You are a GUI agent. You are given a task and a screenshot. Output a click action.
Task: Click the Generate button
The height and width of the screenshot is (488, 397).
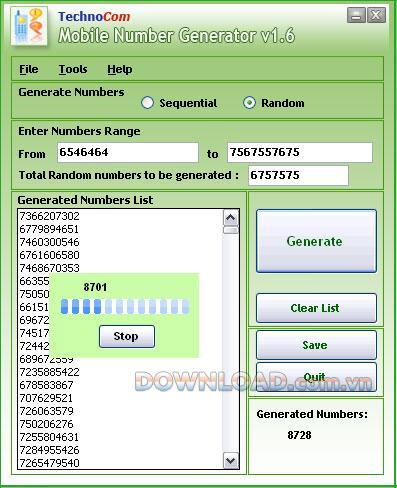[316, 241]
